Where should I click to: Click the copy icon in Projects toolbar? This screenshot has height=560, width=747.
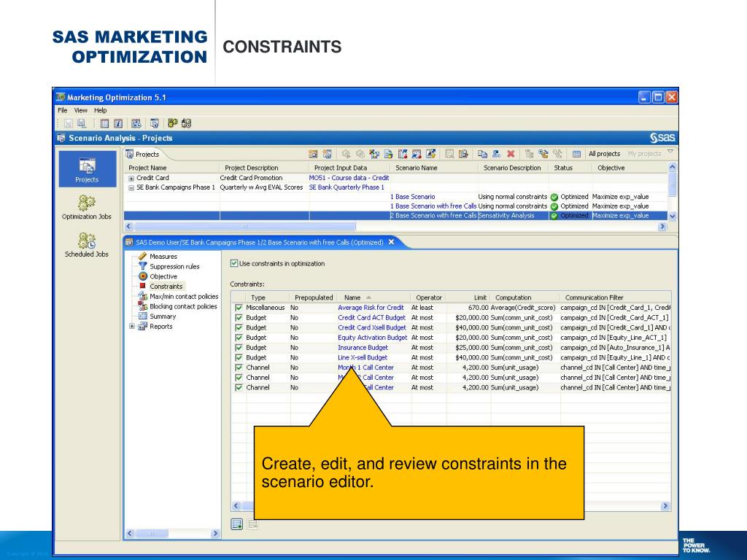(483, 154)
